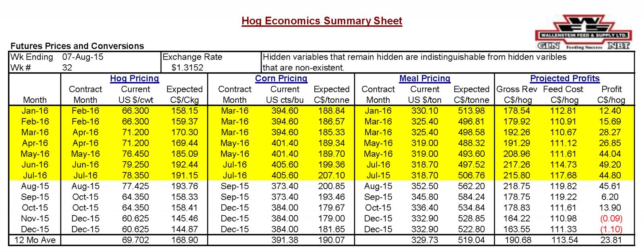The width and height of the screenshot is (644, 252).
Task: Select the hidden variables note text
Action: click(415, 62)
